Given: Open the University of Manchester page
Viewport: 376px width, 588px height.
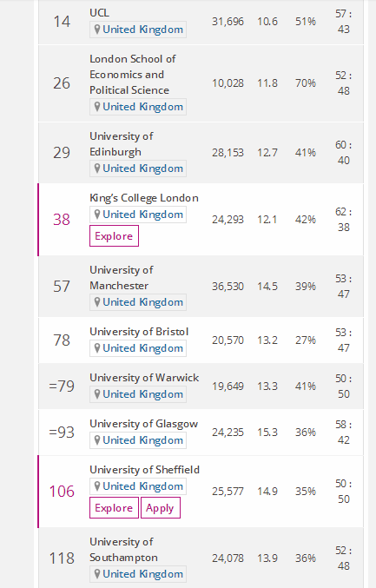Looking at the screenshot, I should point(121,278).
